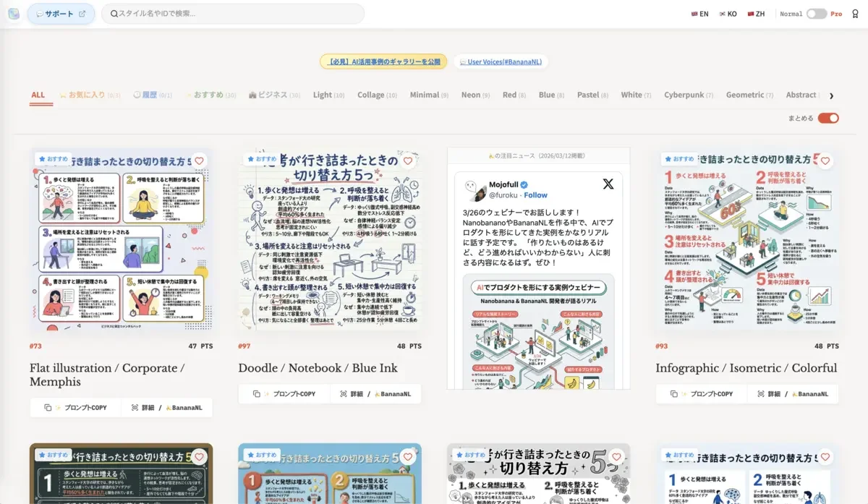Viewport: 868px width, 504px height.
Task: Click the site logo icon in header
Action: pos(14,14)
